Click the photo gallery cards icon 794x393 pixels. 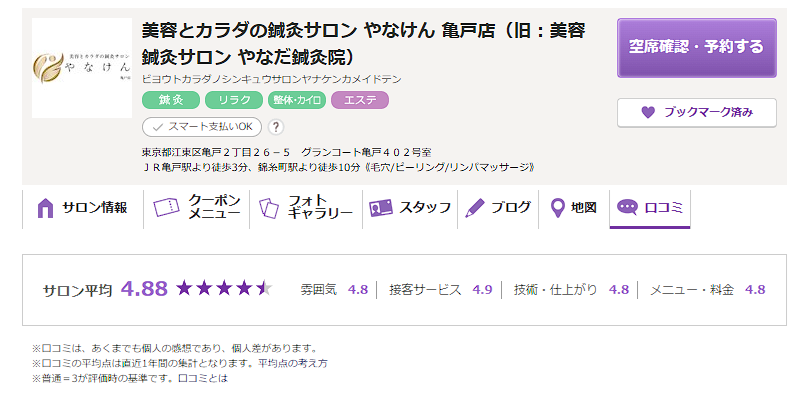click(268, 208)
